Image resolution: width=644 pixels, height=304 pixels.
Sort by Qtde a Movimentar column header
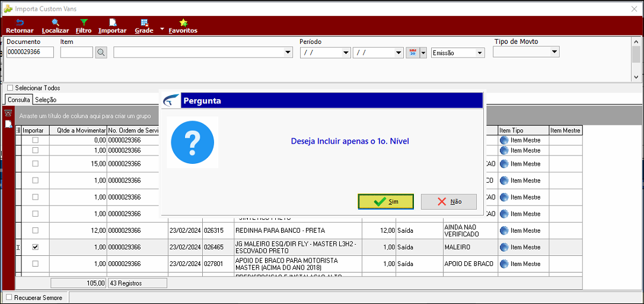(78, 131)
